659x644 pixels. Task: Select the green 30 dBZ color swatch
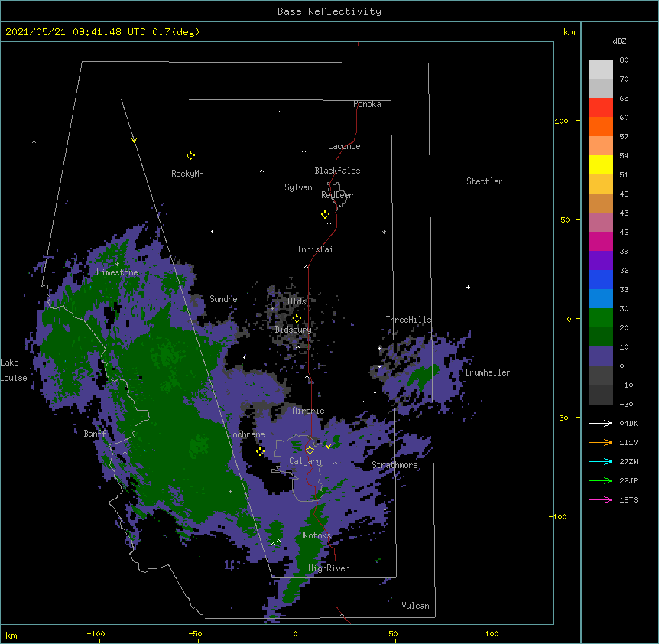[x=601, y=318]
